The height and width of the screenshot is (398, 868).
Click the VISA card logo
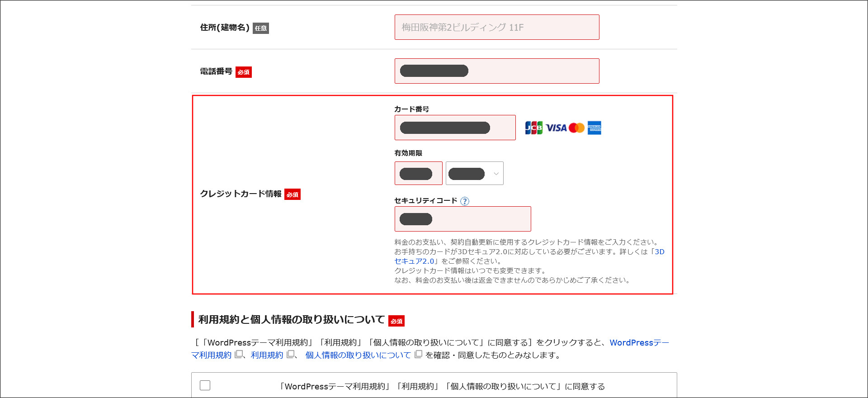556,128
